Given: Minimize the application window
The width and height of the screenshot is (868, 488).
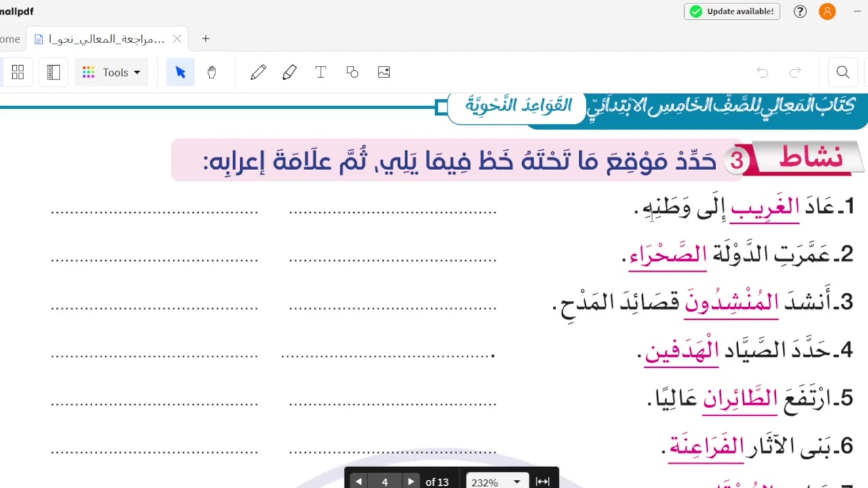Looking at the screenshot, I should point(857,11).
